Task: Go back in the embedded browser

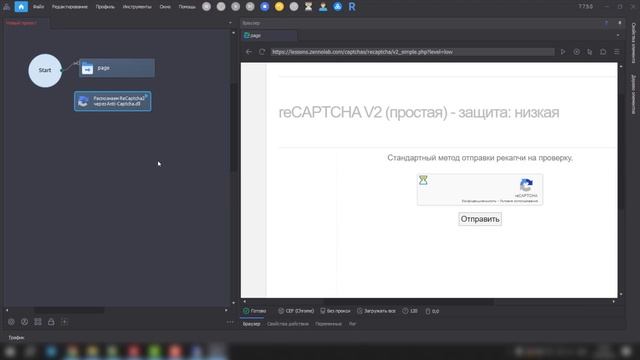Action: pos(249,52)
